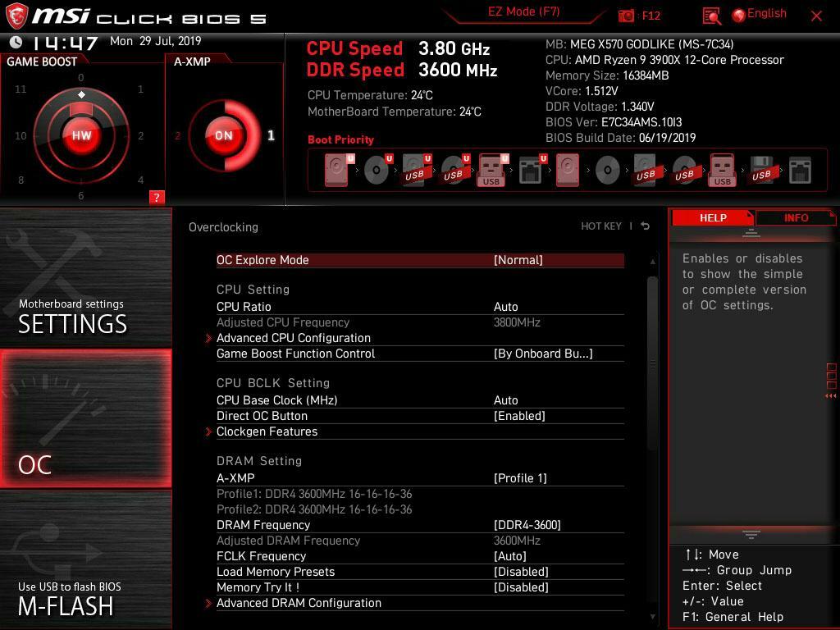Image resolution: width=840 pixels, height=630 pixels.
Task: Click the Boot Priority label
Action: coord(340,139)
